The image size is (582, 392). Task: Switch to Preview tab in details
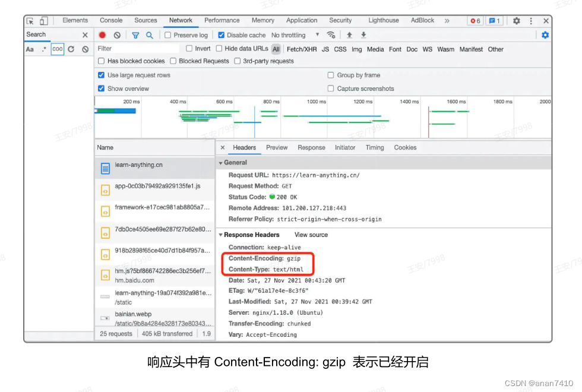point(277,147)
